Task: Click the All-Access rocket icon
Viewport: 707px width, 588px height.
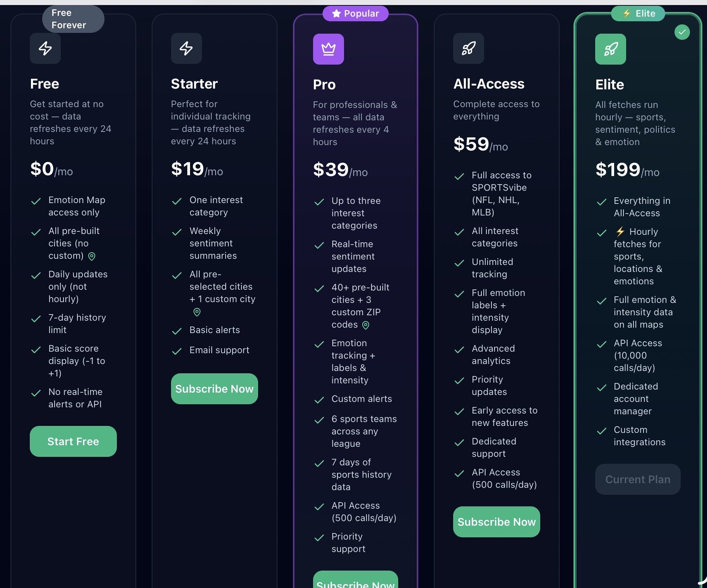Action: (468, 48)
